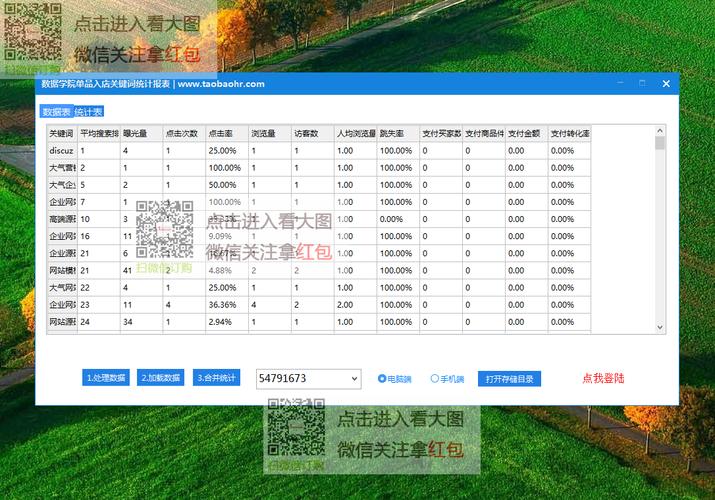
Task: Click the 1.处理数据 button
Action: pyautogui.click(x=106, y=378)
